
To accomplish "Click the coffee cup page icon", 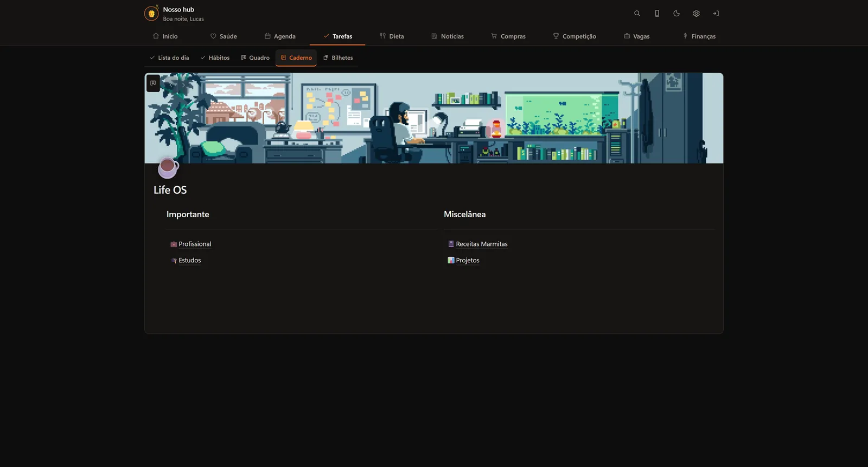I will pos(168,167).
